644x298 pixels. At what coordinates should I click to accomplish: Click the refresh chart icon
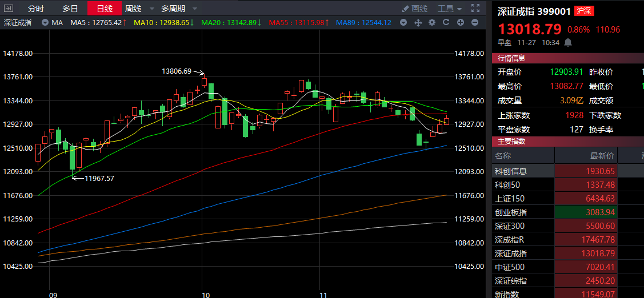pos(446,23)
